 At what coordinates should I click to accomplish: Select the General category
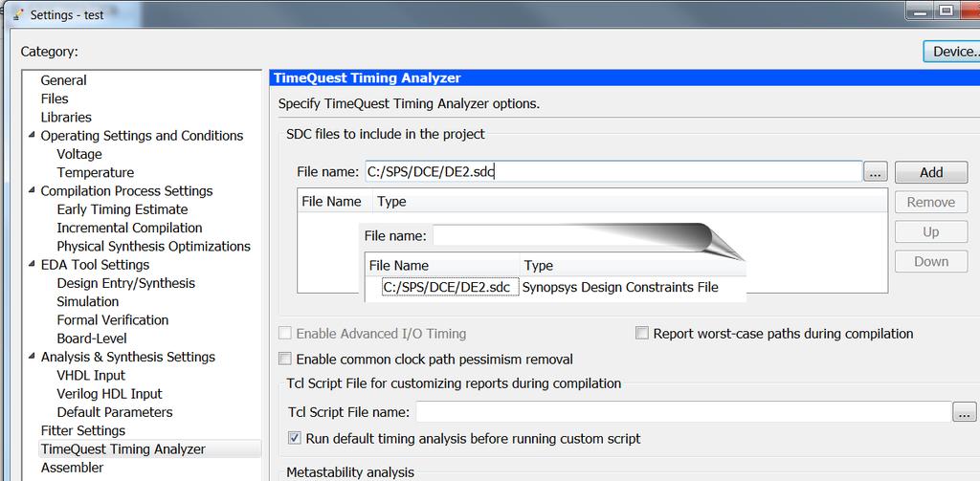click(64, 80)
